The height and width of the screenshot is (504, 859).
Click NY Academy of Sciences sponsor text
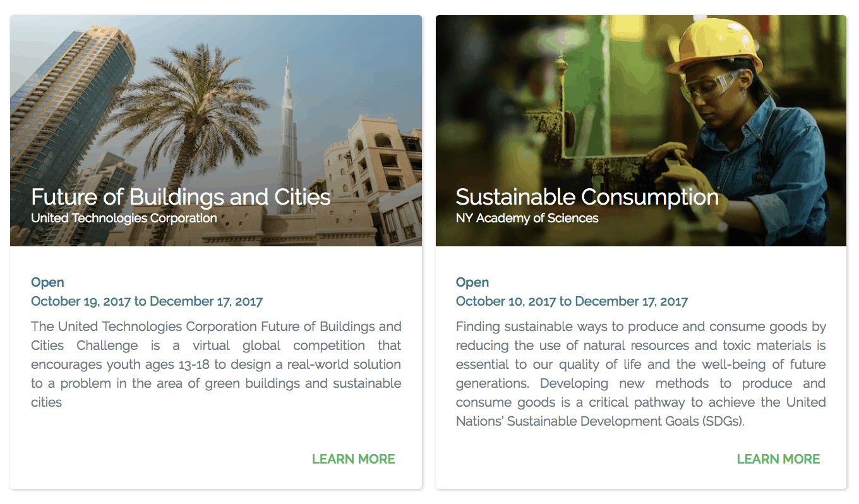click(x=527, y=219)
